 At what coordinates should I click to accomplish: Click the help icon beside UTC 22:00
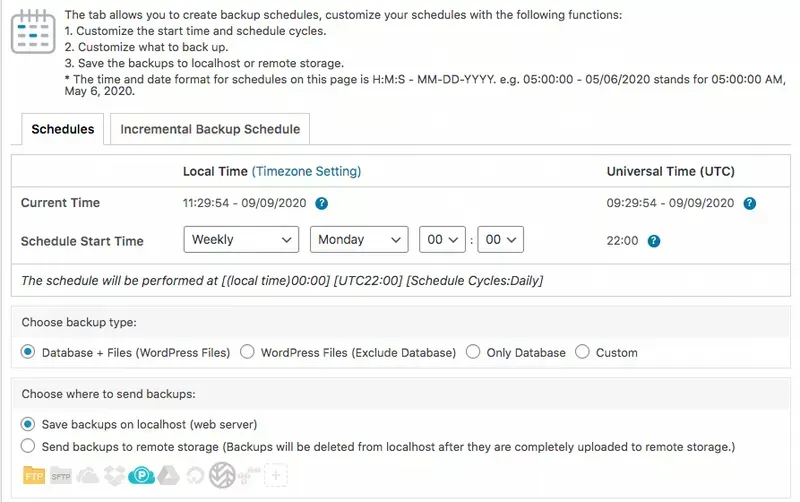point(654,241)
